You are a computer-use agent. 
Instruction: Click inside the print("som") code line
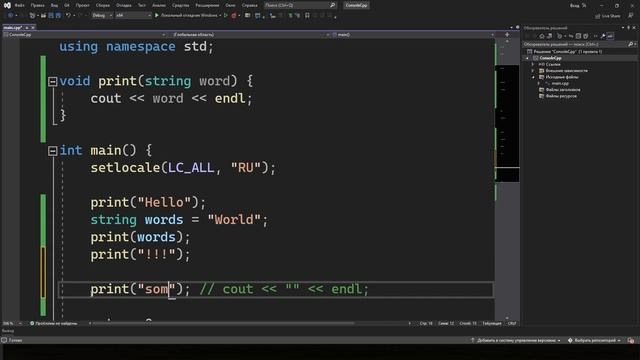(276, 289)
